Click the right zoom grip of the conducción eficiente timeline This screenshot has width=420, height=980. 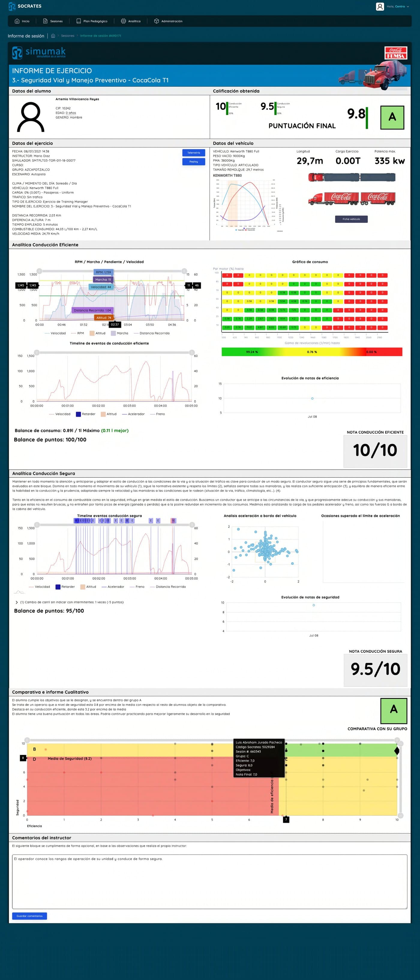[x=192, y=352]
